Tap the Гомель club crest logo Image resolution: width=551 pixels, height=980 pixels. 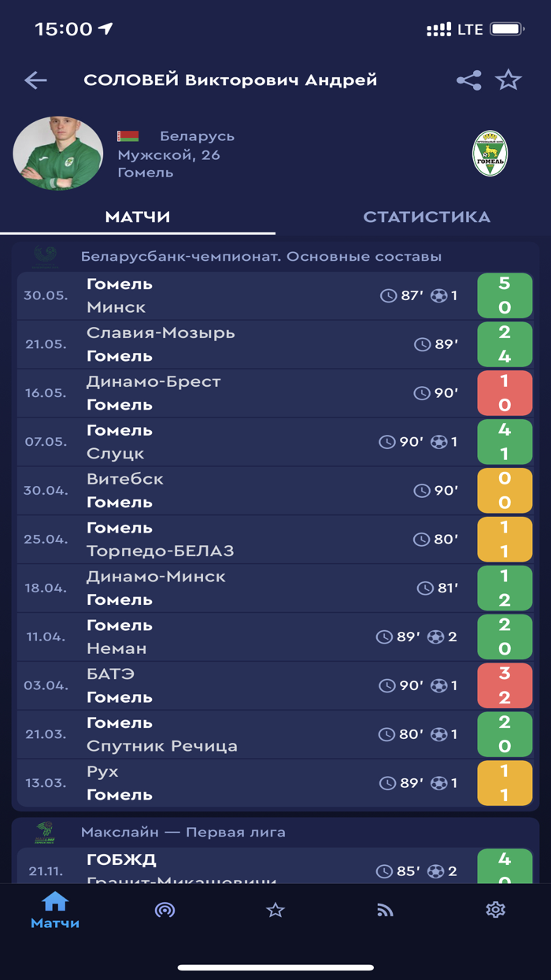click(x=490, y=152)
